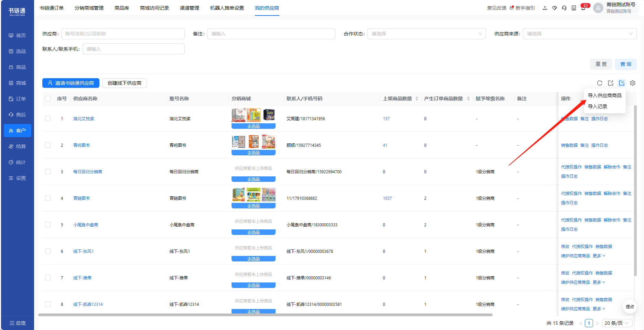The image size is (644, 330).
Task: Click the 重置 button
Action: [x=601, y=64]
